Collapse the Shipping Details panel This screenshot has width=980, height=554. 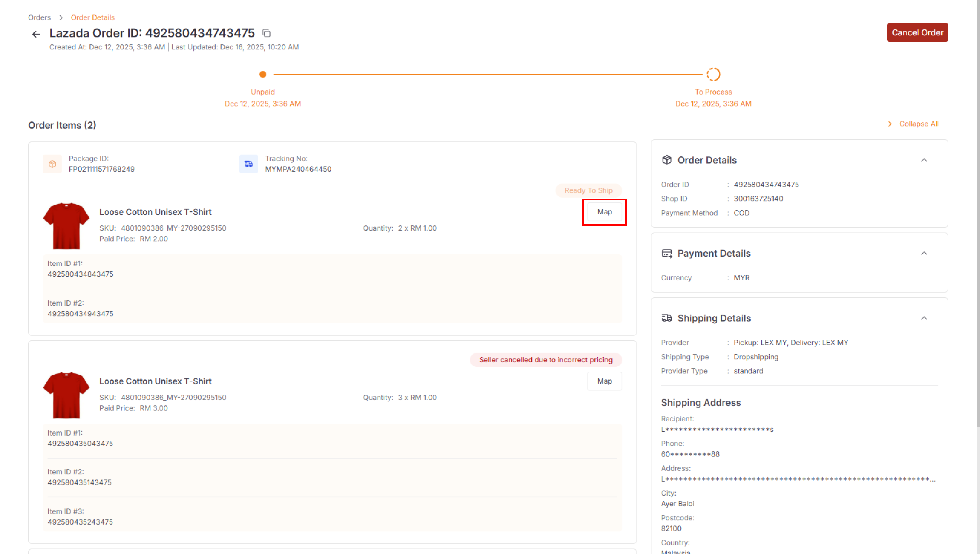(924, 318)
